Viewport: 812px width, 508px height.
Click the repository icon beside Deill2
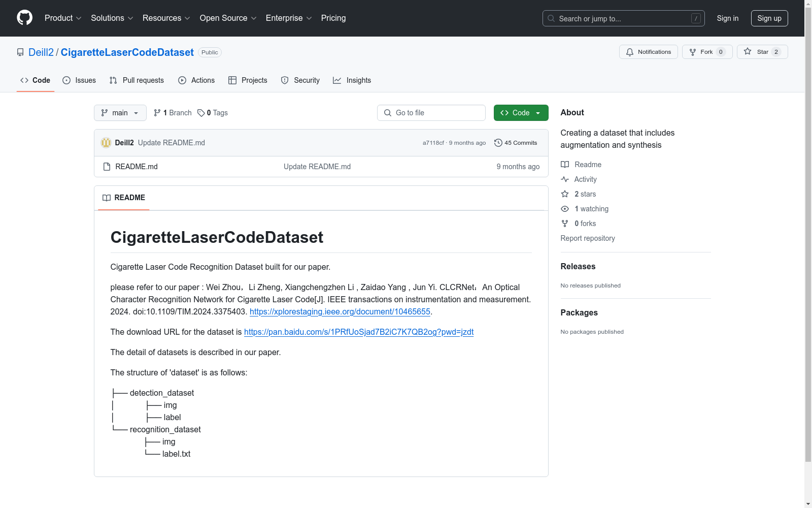tap(20, 52)
